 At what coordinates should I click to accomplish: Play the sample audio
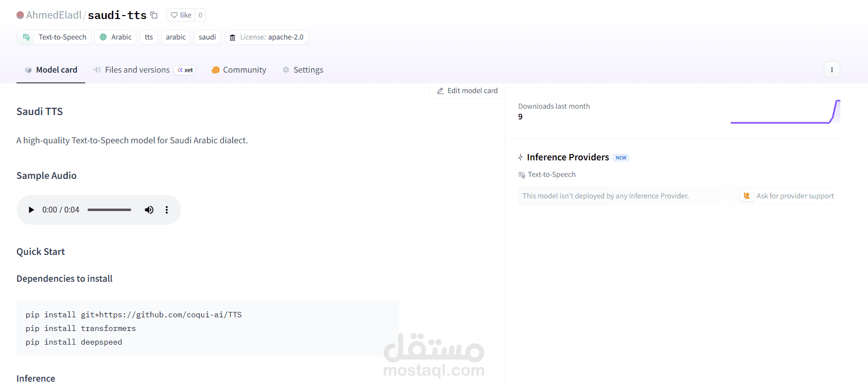31,210
